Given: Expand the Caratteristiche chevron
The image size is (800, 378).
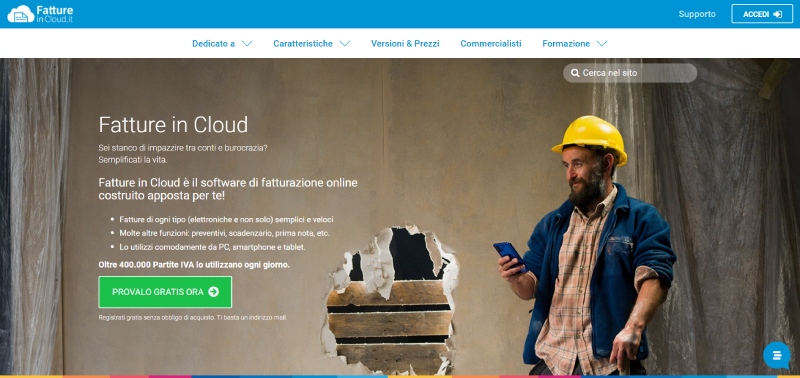Looking at the screenshot, I should coord(345,43).
